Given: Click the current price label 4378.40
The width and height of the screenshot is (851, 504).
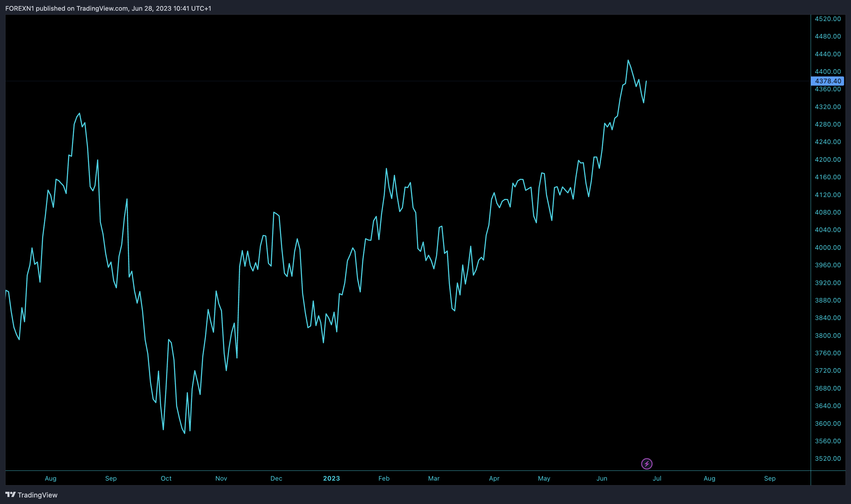Looking at the screenshot, I should [x=828, y=81].
